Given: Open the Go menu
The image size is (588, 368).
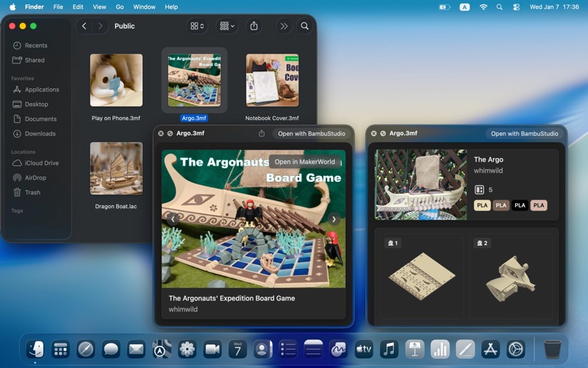Looking at the screenshot, I should click(120, 7).
